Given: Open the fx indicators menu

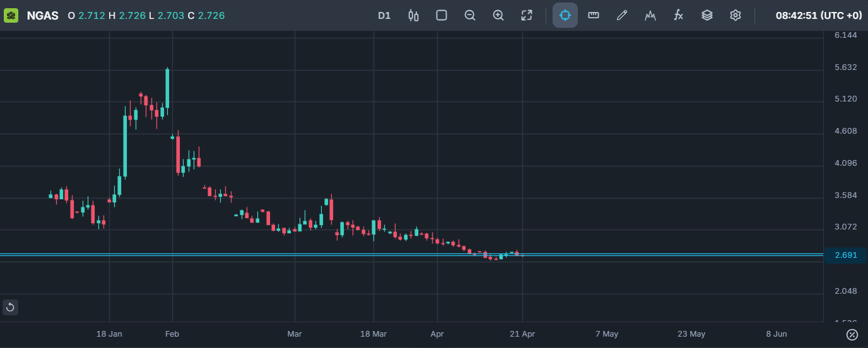Looking at the screenshot, I should (x=679, y=15).
